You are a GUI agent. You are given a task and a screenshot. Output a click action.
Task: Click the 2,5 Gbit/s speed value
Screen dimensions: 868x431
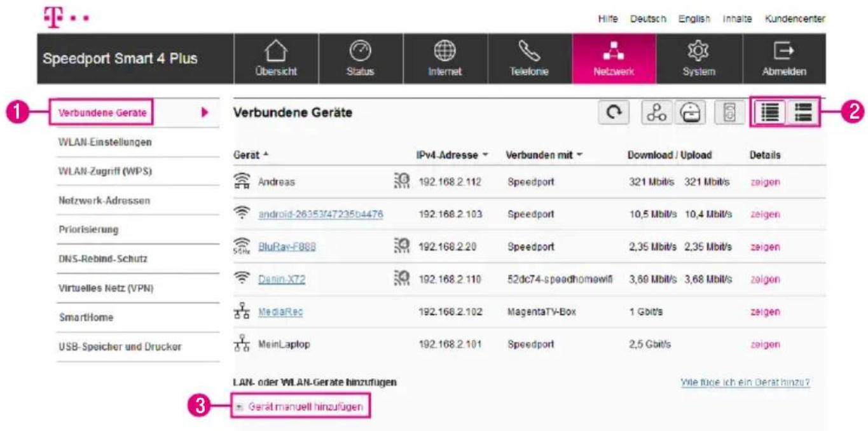tap(649, 344)
